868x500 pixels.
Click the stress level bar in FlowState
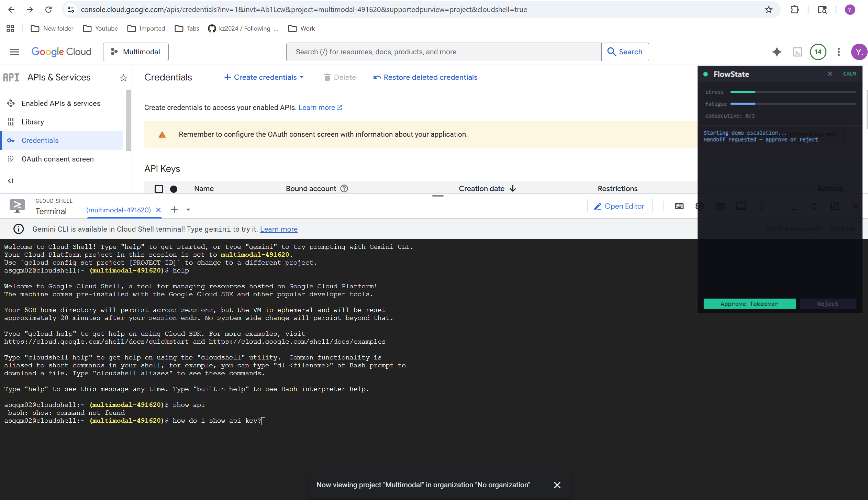tap(793, 92)
